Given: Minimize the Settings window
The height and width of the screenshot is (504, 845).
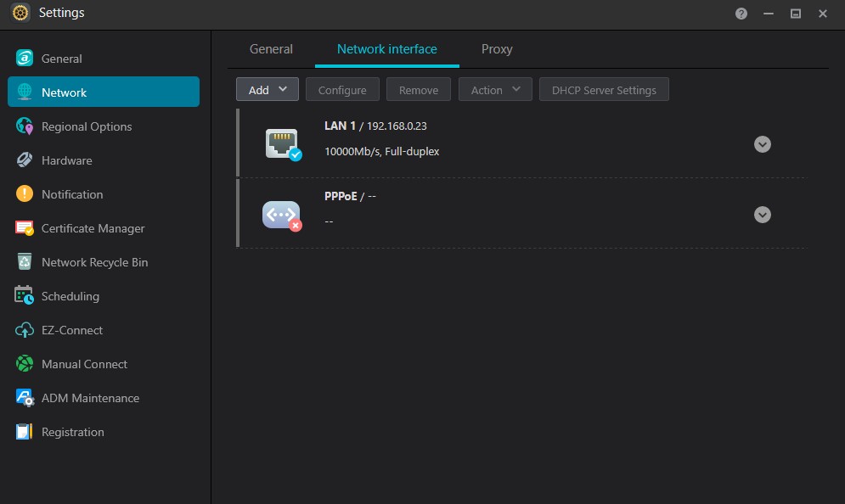Looking at the screenshot, I should pos(769,14).
